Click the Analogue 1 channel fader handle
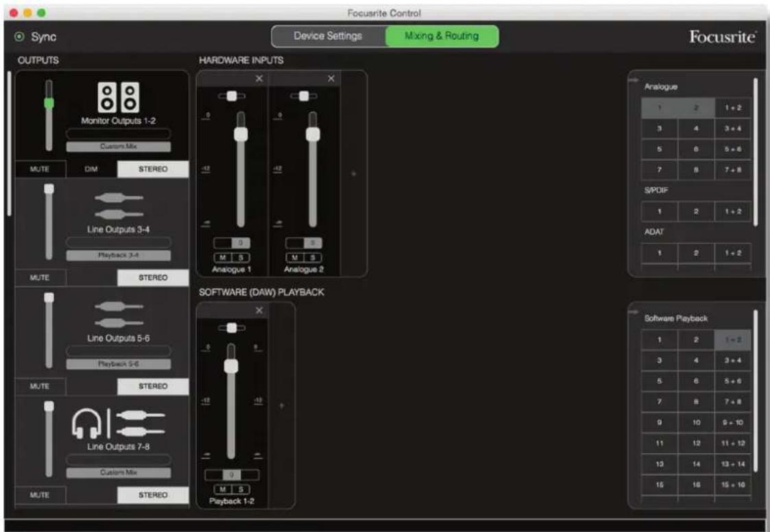 coord(241,134)
